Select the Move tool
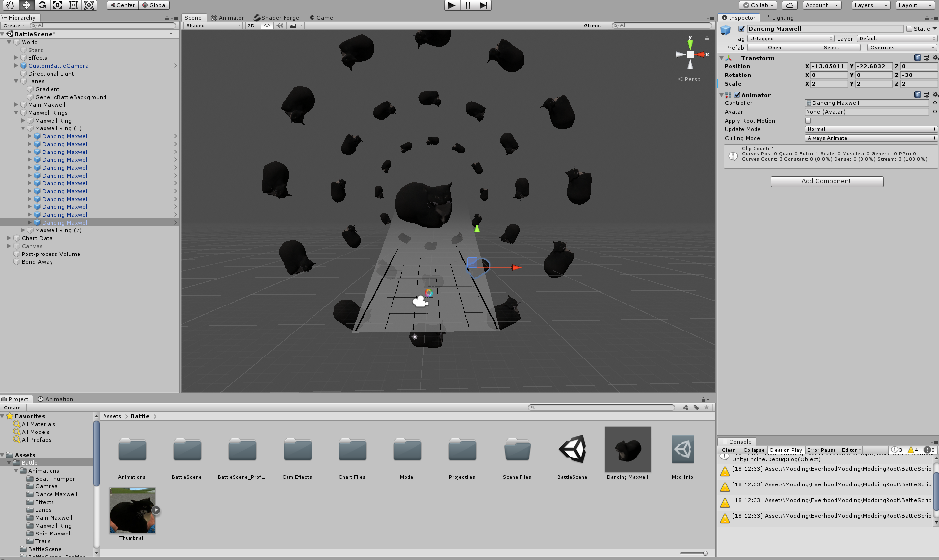This screenshot has height=560, width=939. 26,5
